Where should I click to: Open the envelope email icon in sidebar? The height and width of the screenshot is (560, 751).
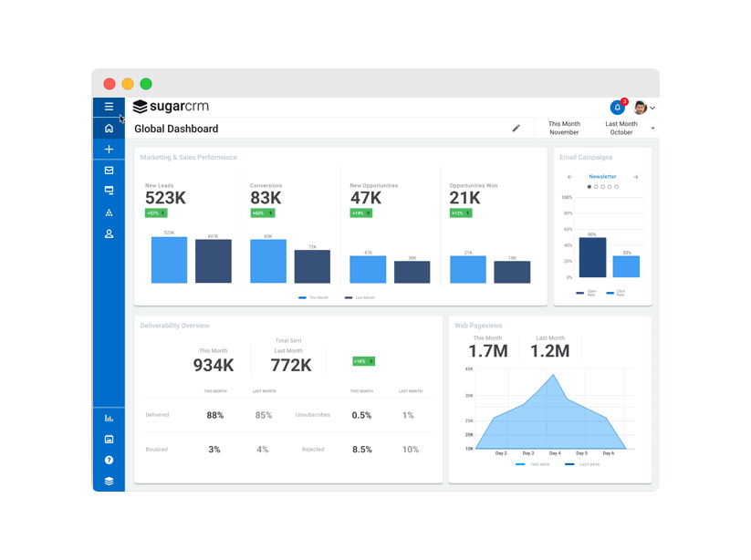click(x=109, y=171)
